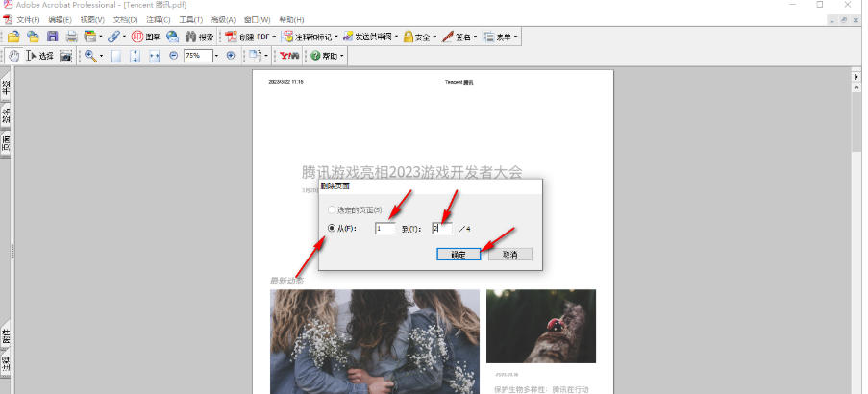Click the 到 ending page number field
The image size is (868, 394).
click(x=441, y=229)
